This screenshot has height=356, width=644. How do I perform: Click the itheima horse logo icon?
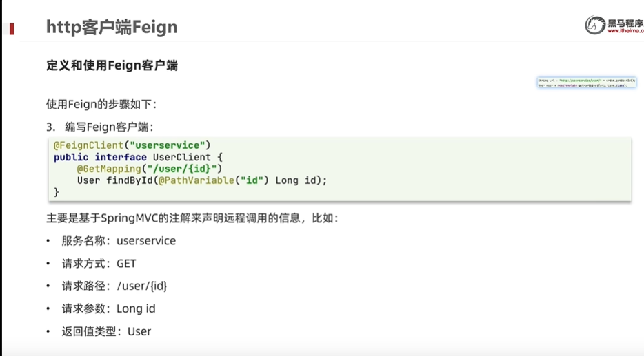(595, 25)
